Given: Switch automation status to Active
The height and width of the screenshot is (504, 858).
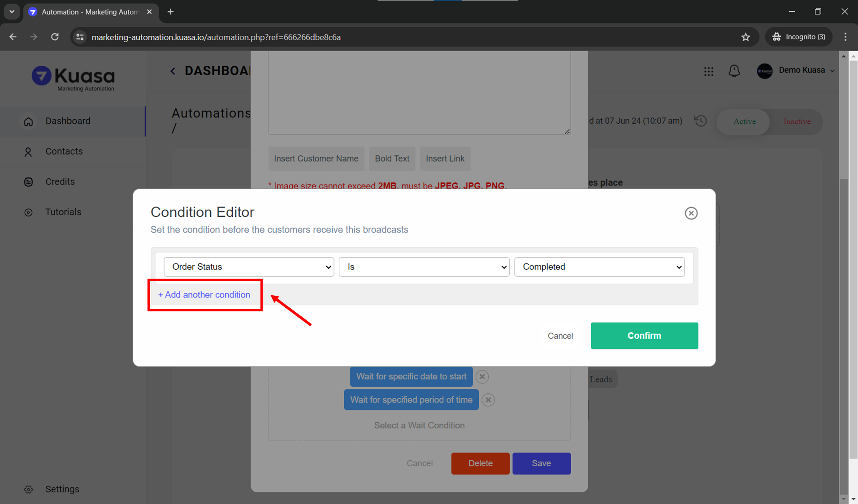Looking at the screenshot, I should [x=744, y=121].
